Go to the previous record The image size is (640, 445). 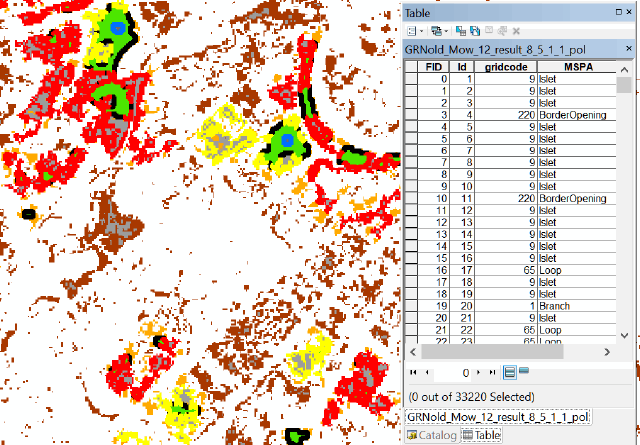click(x=427, y=372)
